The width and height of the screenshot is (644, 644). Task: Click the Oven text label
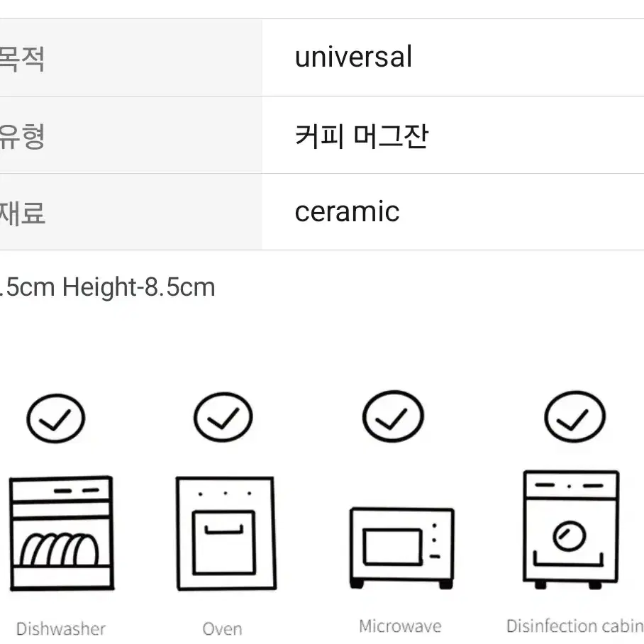tap(222, 629)
